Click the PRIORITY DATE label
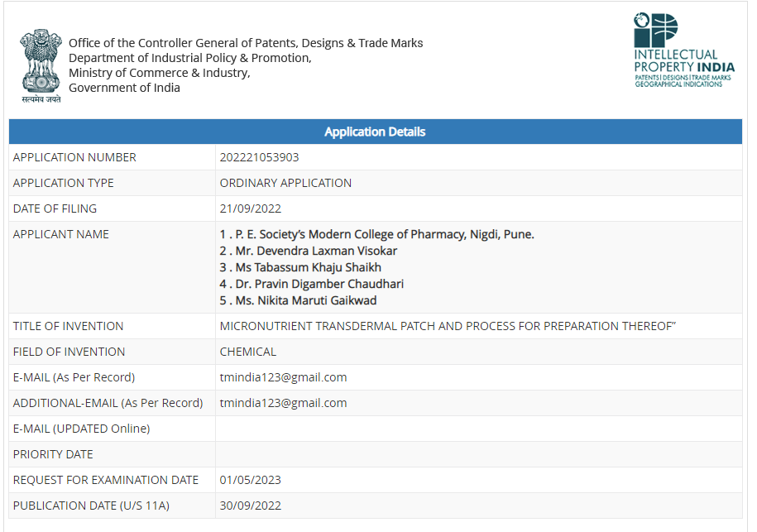This screenshot has height=532, width=757. pos(53,454)
